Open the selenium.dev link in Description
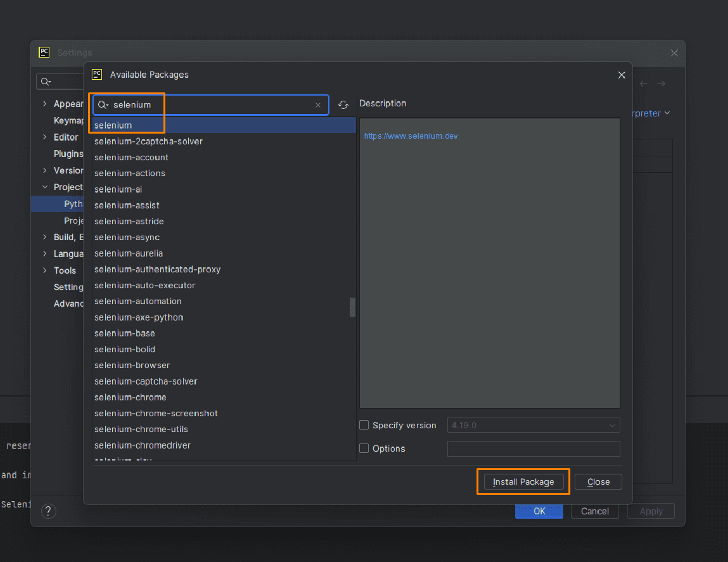This screenshot has width=728, height=562. (411, 136)
